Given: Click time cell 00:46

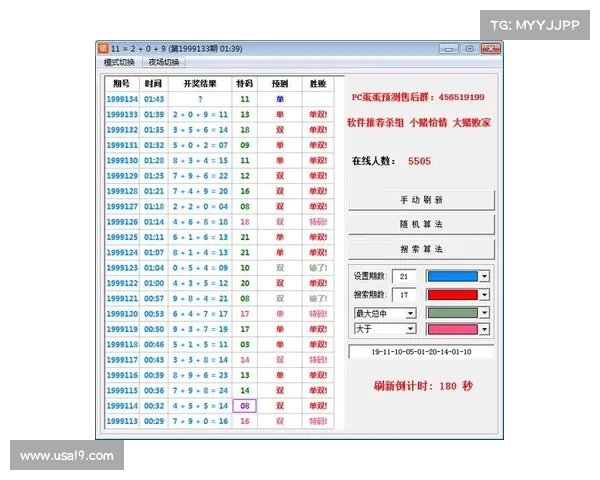Looking at the screenshot, I should pyautogui.click(x=154, y=344).
